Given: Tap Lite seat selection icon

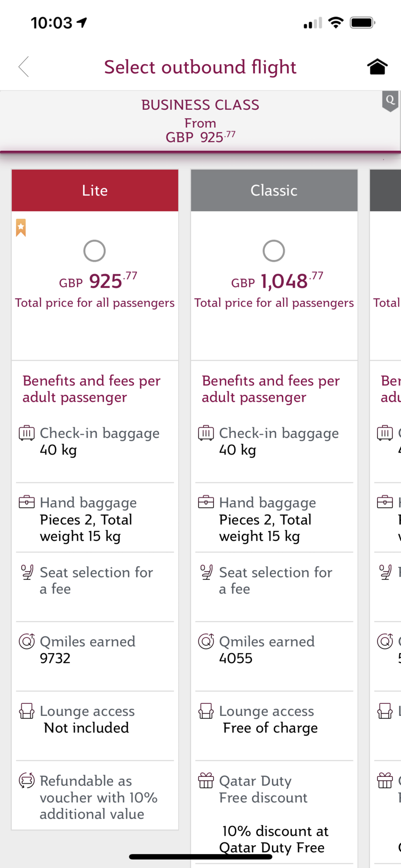Looking at the screenshot, I should (27, 572).
